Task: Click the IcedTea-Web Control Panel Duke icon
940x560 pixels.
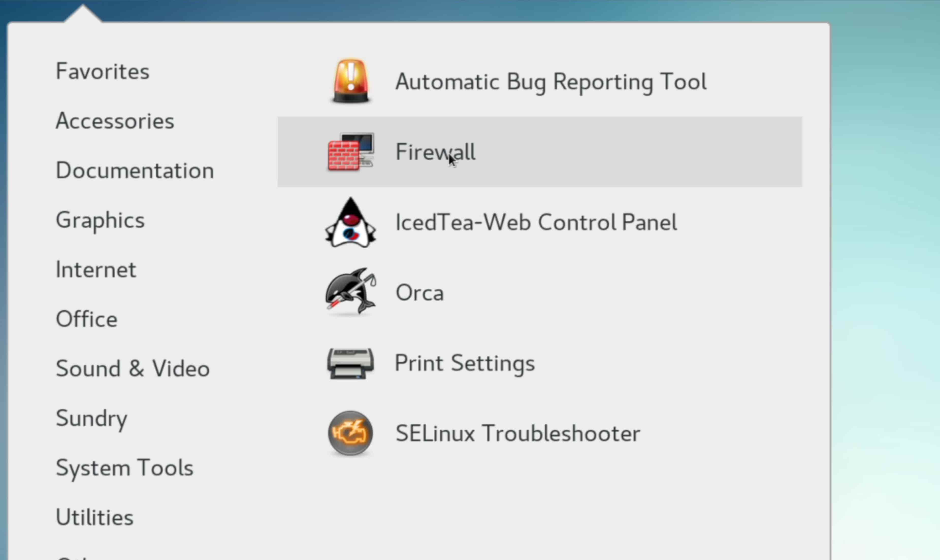Action: [x=350, y=222]
